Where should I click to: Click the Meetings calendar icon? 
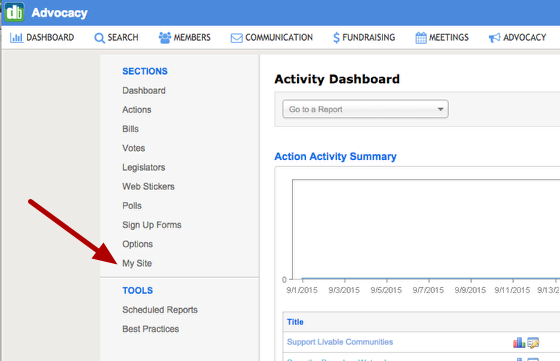421,37
